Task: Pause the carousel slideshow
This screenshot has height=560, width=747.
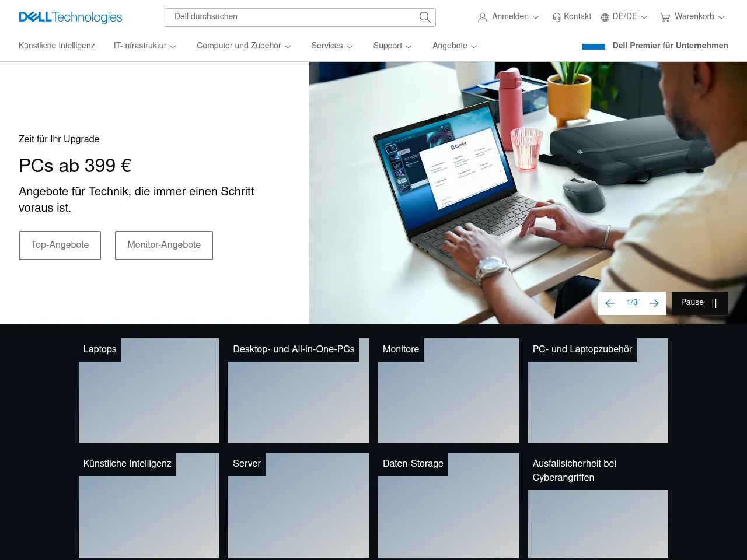Action: click(x=699, y=303)
